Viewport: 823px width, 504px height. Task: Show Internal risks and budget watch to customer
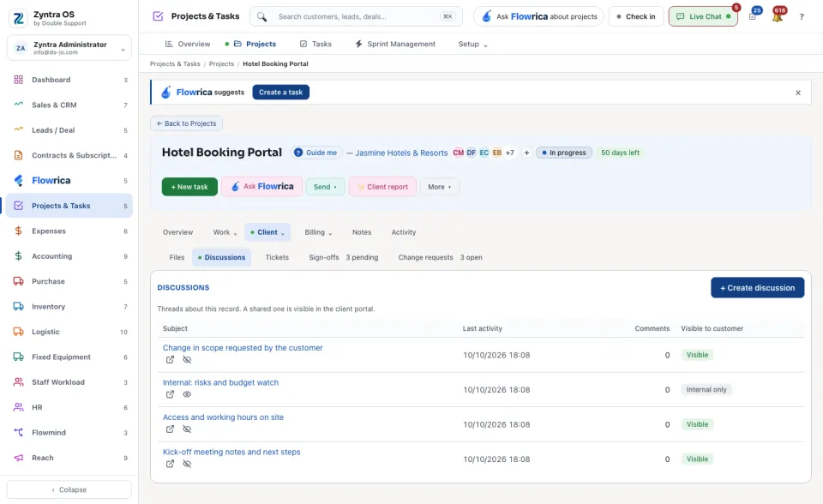click(187, 394)
